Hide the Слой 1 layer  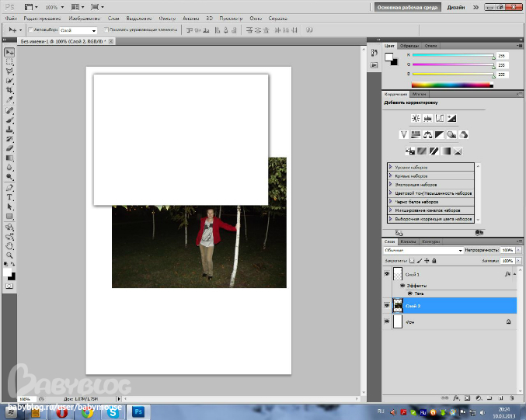pos(387,273)
